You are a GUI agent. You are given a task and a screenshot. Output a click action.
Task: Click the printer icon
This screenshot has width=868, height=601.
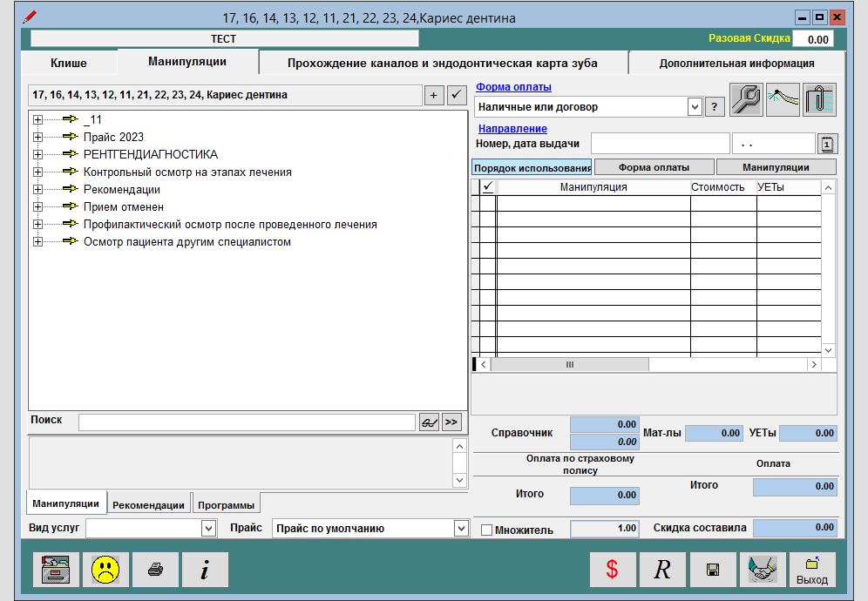tap(155, 571)
